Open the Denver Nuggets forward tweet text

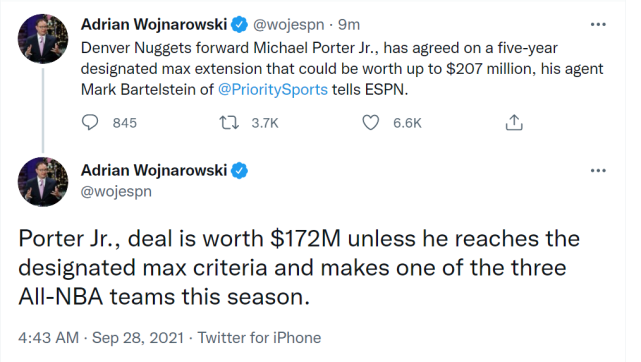342,69
